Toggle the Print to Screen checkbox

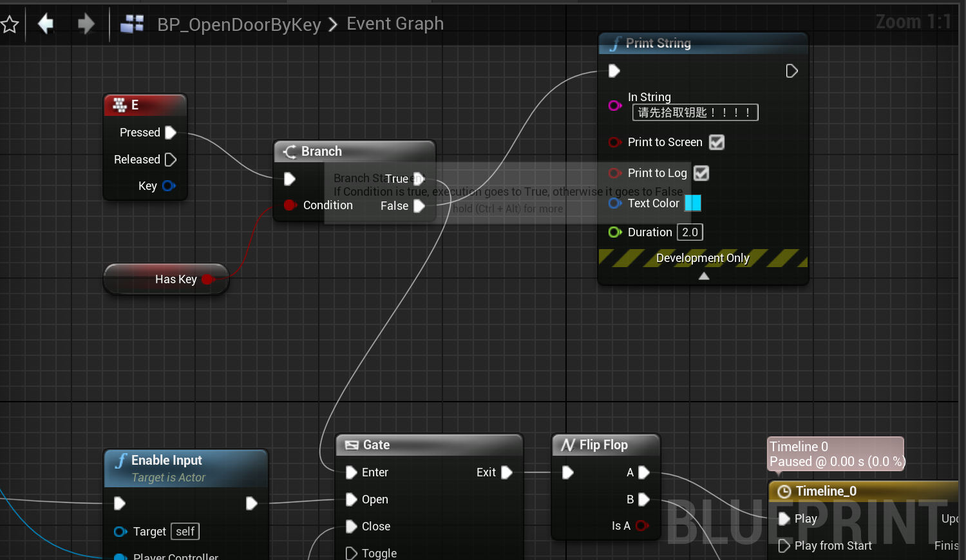717,142
